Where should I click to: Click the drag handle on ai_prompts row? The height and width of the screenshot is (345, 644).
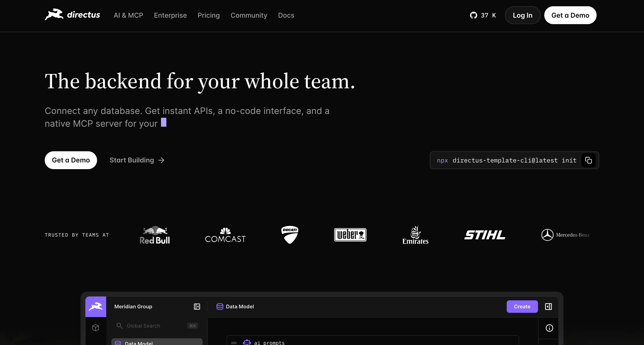coord(234,343)
